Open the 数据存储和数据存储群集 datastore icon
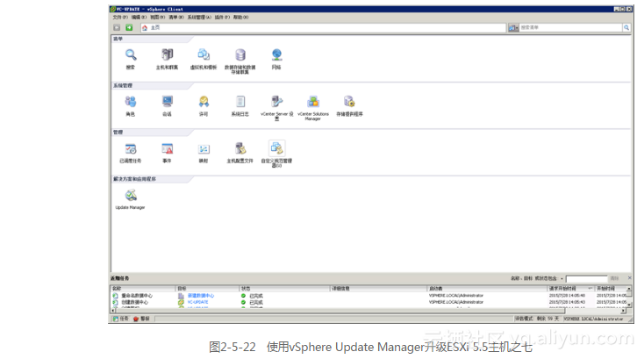 240,55
